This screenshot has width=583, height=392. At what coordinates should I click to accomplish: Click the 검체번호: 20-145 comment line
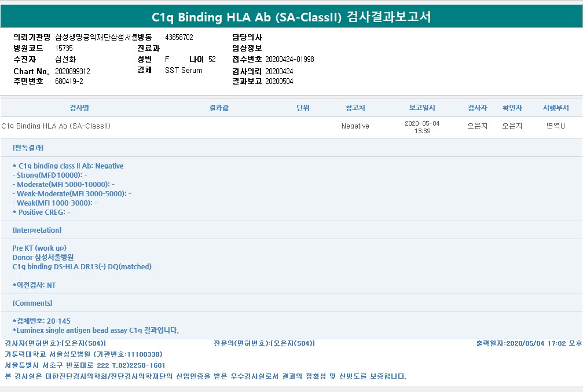click(41, 321)
